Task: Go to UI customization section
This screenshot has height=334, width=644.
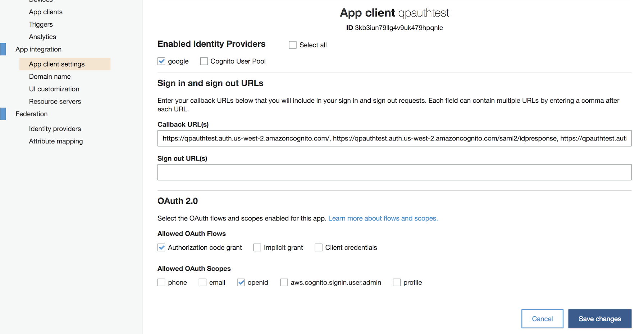Action: 54,89
